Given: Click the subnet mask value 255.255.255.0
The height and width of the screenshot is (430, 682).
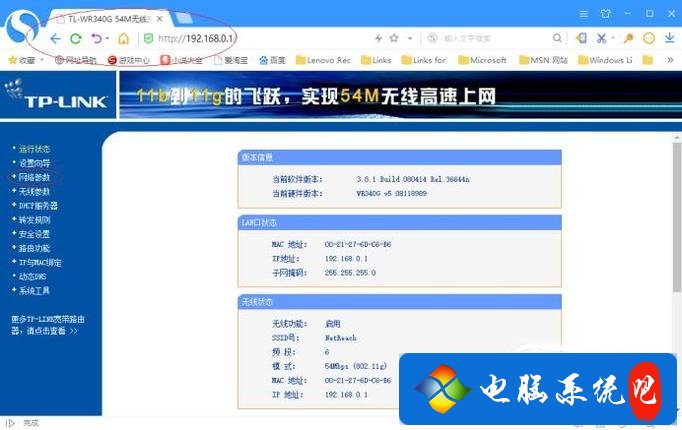Looking at the screenshot, I should tap(350, 273).
